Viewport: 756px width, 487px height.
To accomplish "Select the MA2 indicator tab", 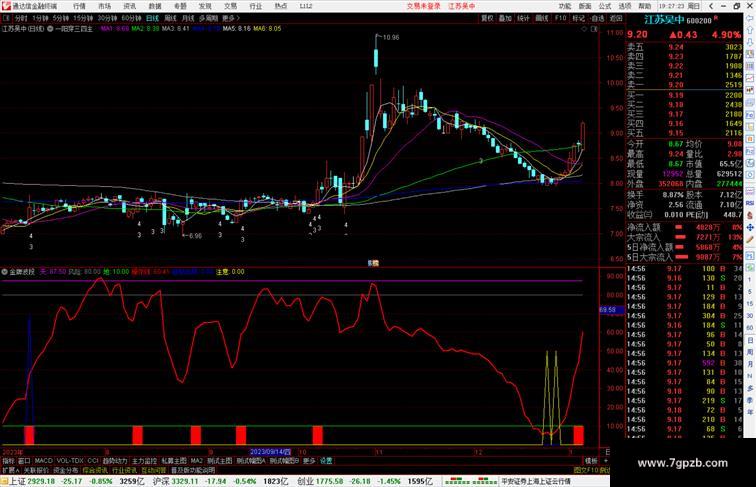I will (x=197, y=461).
